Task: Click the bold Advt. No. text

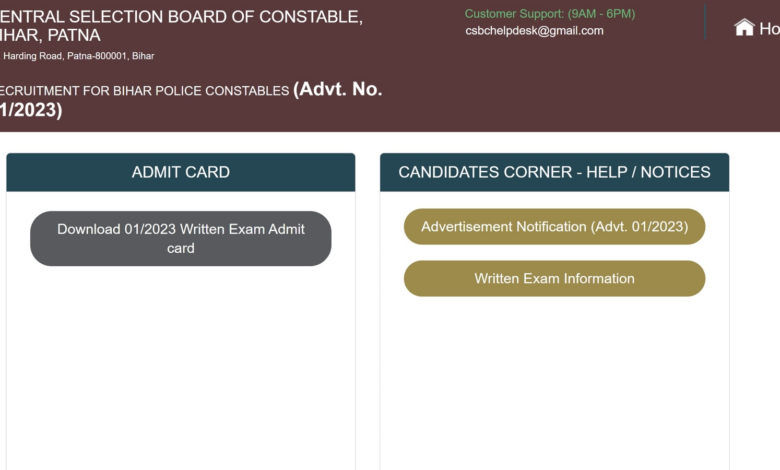Action: (x=338, y=90)
